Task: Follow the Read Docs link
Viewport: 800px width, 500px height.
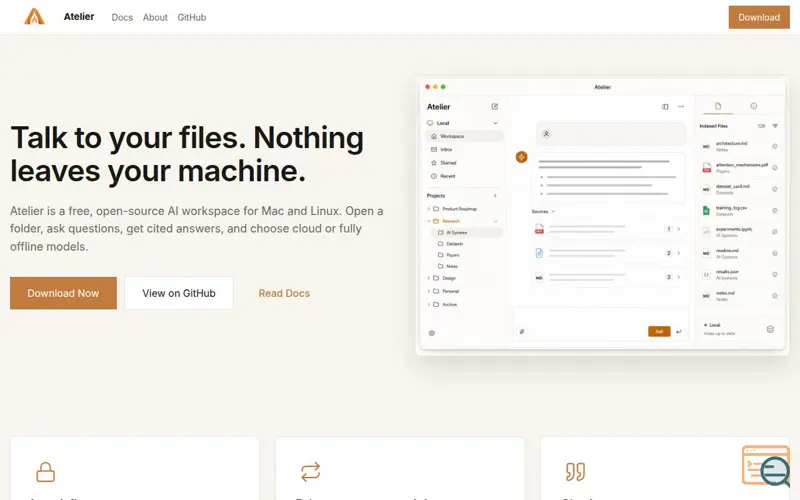Action: [284, 293]
